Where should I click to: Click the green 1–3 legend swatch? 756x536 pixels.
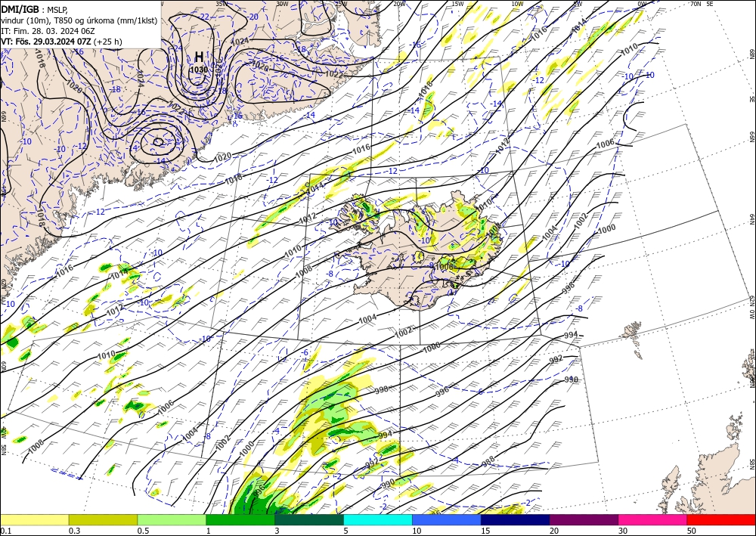[240, 519]
